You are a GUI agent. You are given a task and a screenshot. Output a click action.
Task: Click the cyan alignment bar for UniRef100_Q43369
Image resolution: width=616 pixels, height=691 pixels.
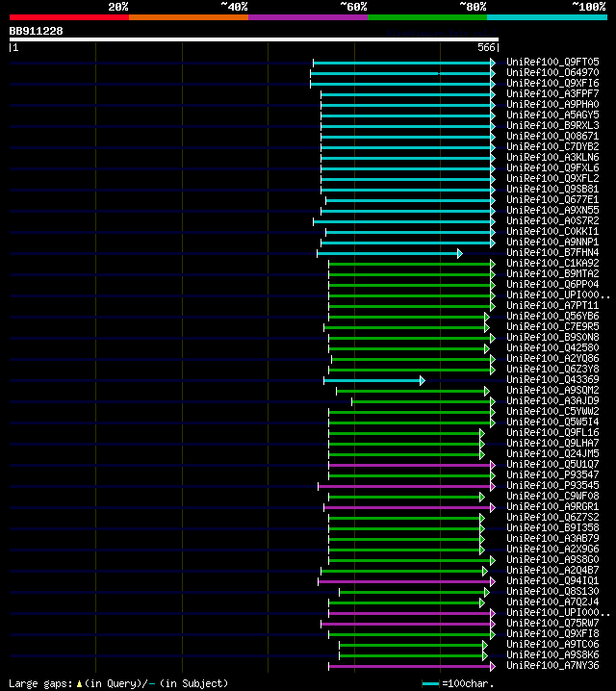tap(374, 381)
